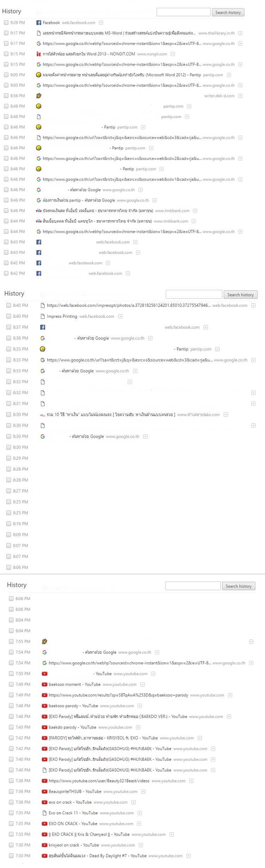The image size is (265, 868).
Task: Click the Facebook favicon beside the 9:29 PM entry
Action: pyautogui.click(x=39, y=23)
